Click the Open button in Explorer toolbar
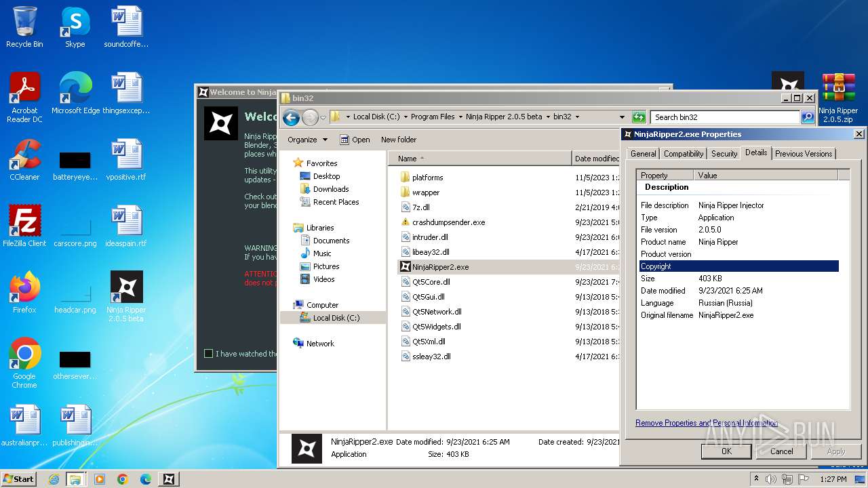Screen dimensions: 868x488 click(x=355, y=140)
